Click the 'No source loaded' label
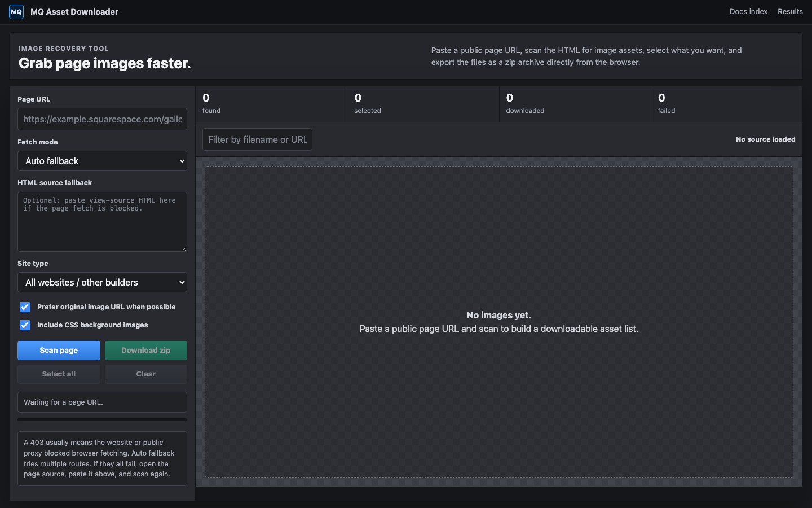The image size is (812, 508). tap(765, 139)
